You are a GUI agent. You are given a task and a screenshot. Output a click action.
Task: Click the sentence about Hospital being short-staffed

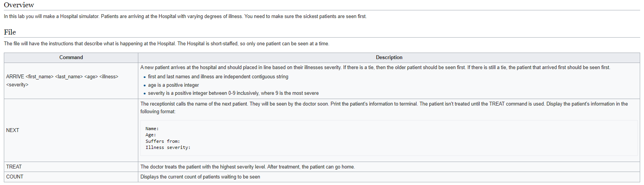[x=166, y=44]
